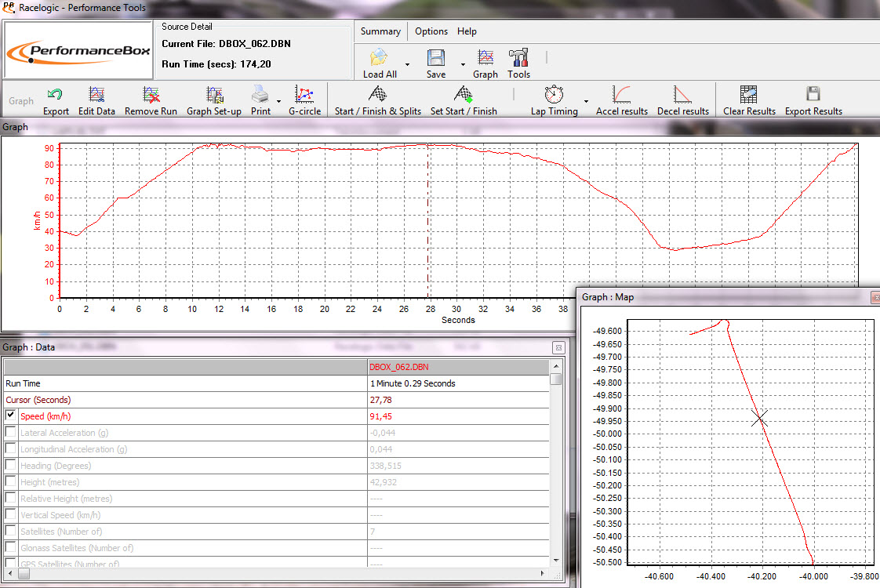
Task: Enable the Lateral Acceleration (g) checkbox
Action: click(x=10, y=432)
